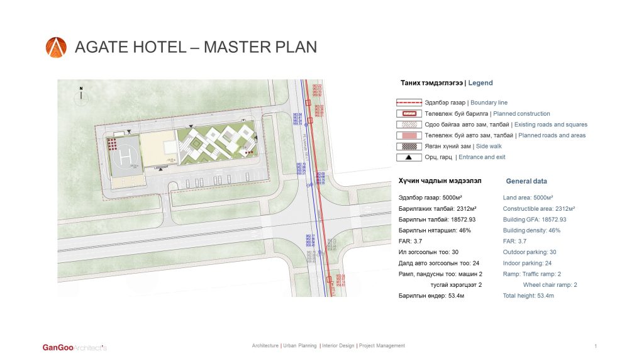Click the GanGoo Architects logo in footer
Viewport: 644px width, 363px height.
point(74,347)
